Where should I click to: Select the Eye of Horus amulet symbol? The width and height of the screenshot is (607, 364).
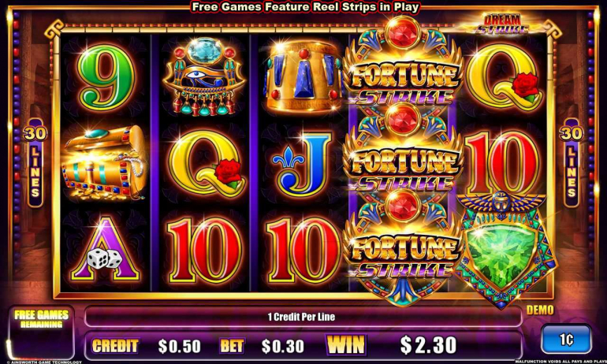[x=204, y=76]
